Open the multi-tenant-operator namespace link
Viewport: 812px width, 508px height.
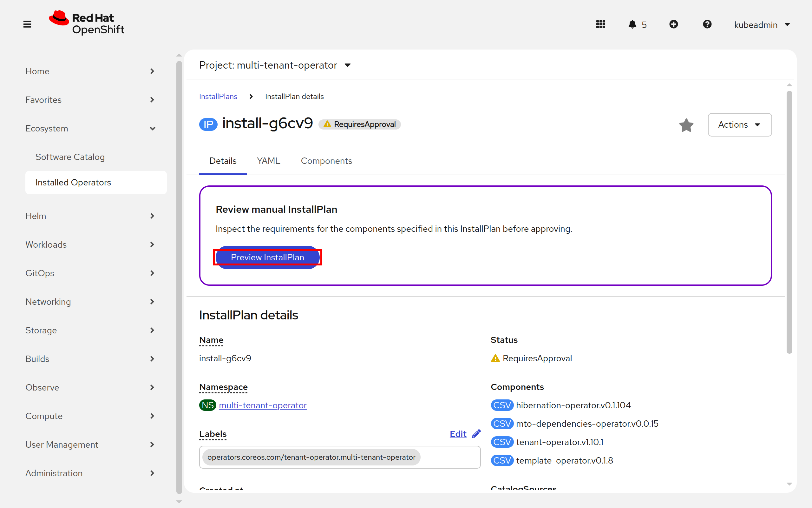(x=263, y=405)
